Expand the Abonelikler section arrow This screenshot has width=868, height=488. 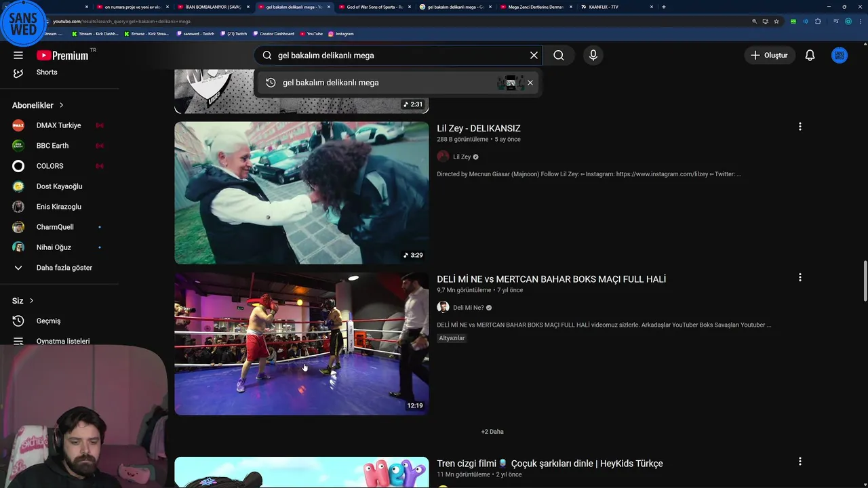pyautogui.click(x=61, y=105)
